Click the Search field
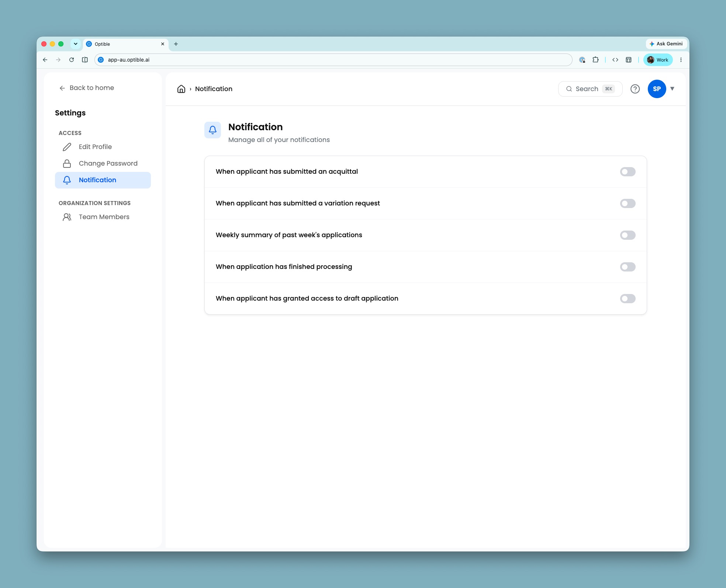 [590, 89]
